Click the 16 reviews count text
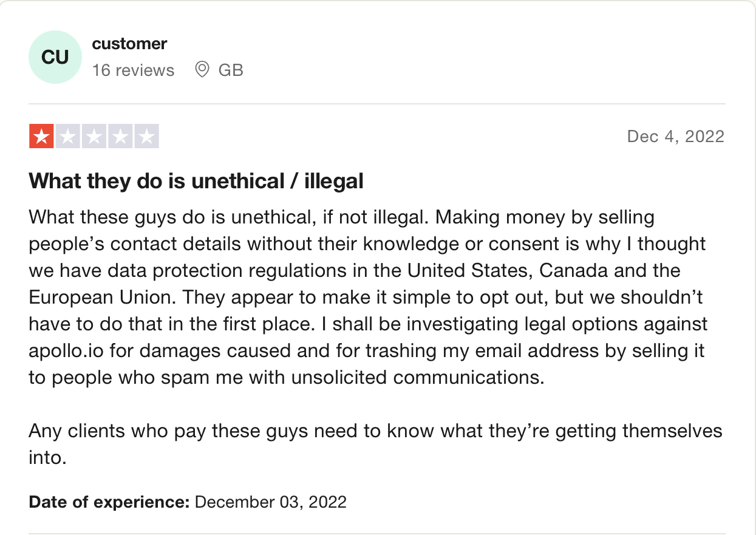The height and width of the screenshot is (535, 756). [133, 70]
